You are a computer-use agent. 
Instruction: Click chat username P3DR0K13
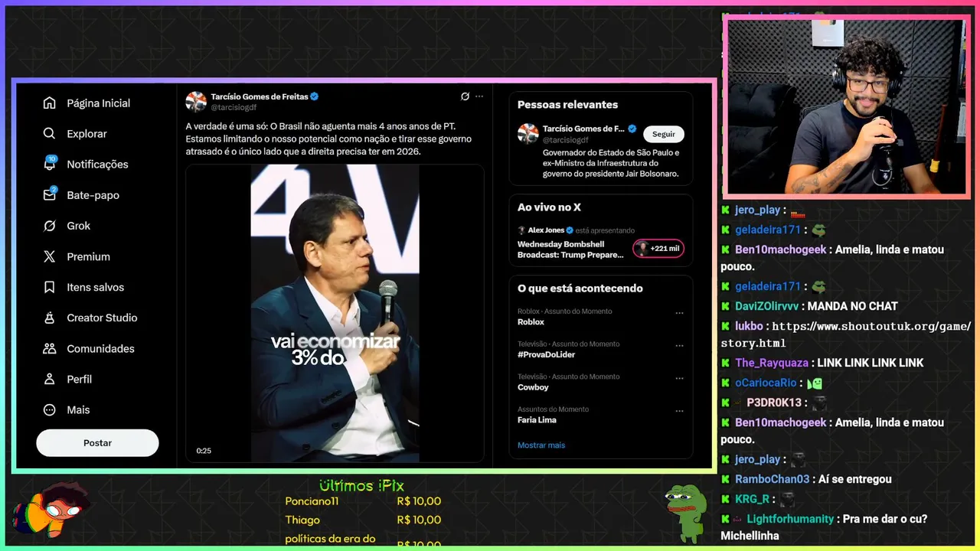click(x=773, y=403)
